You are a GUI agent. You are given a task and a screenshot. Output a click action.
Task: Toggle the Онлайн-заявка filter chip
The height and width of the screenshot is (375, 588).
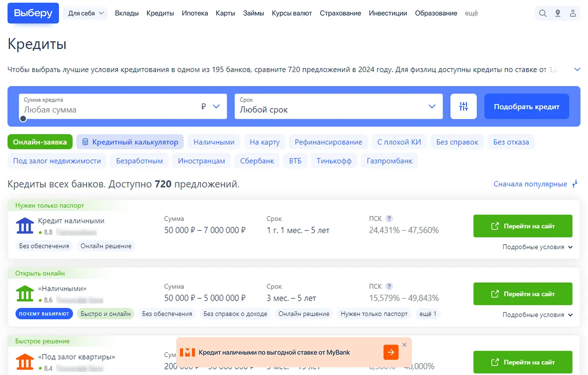pyautogui.click(x=40, y=142)
